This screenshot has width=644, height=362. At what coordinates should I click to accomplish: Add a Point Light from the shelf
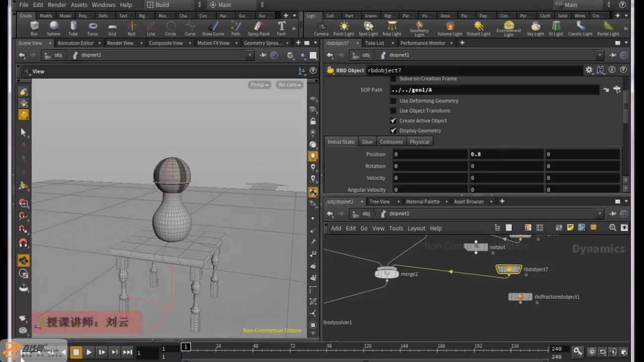pos(344,28)
